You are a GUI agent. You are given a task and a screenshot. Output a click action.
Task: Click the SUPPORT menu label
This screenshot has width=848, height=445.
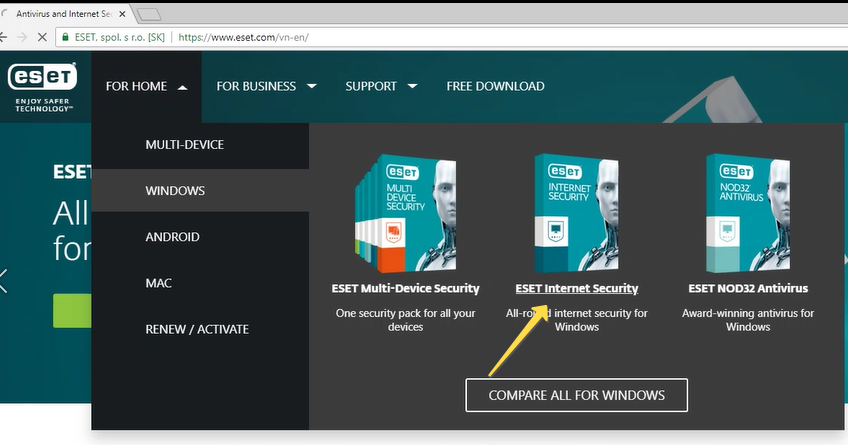[371, 86]
